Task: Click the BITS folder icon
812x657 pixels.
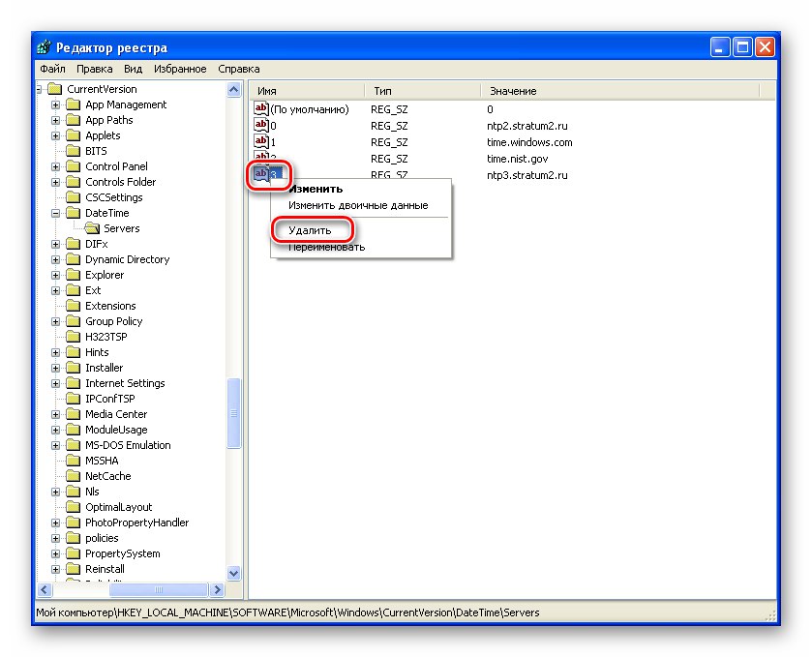Action: [73, 151]
